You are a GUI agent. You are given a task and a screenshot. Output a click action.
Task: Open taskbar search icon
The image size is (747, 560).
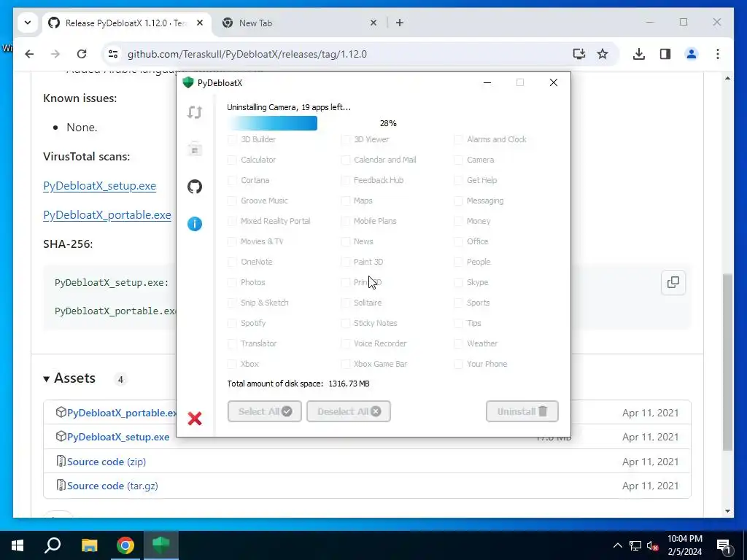point(53,545)
